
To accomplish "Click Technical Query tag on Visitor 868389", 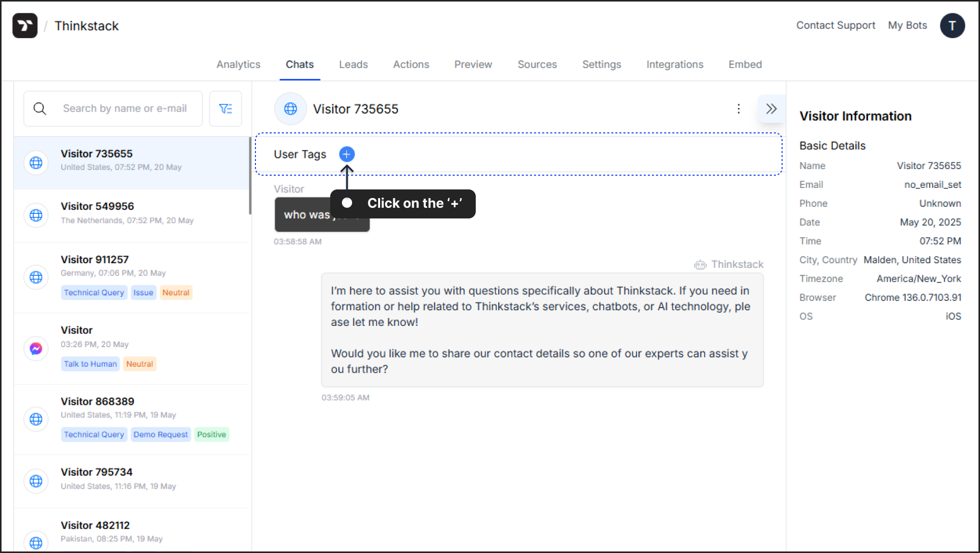I will 94,434.
